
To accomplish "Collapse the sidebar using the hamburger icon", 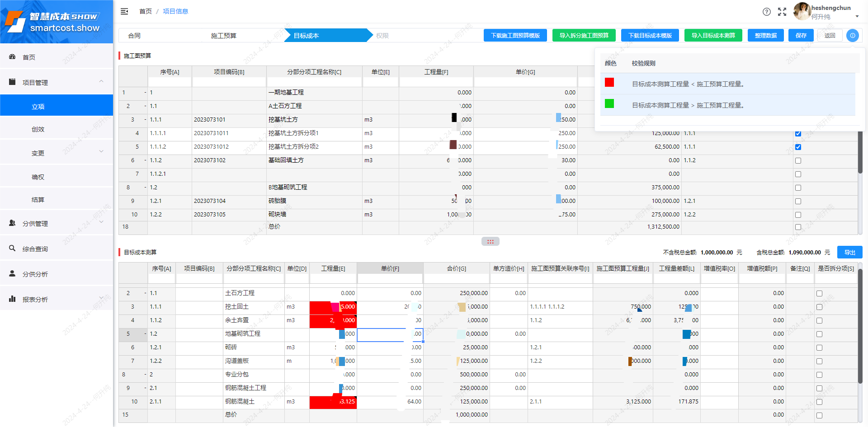I will [124, 11].
